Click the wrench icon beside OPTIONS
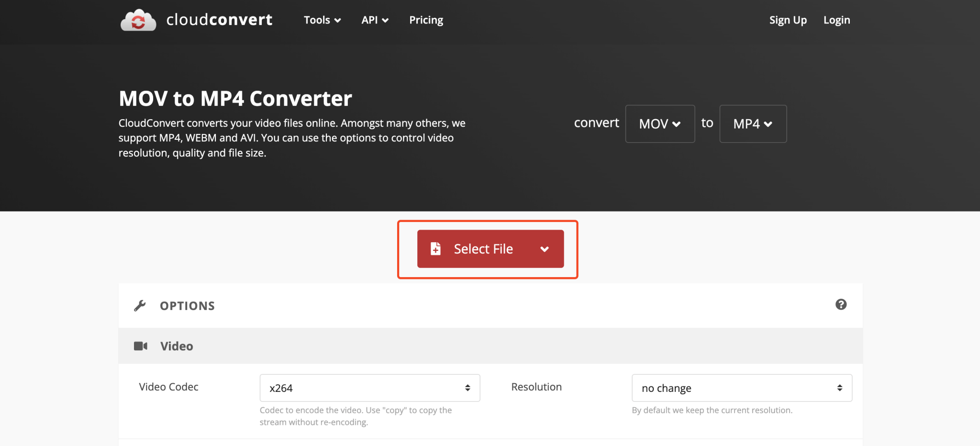The height and width of the screenshot is (446, 980). coord(139,305)
